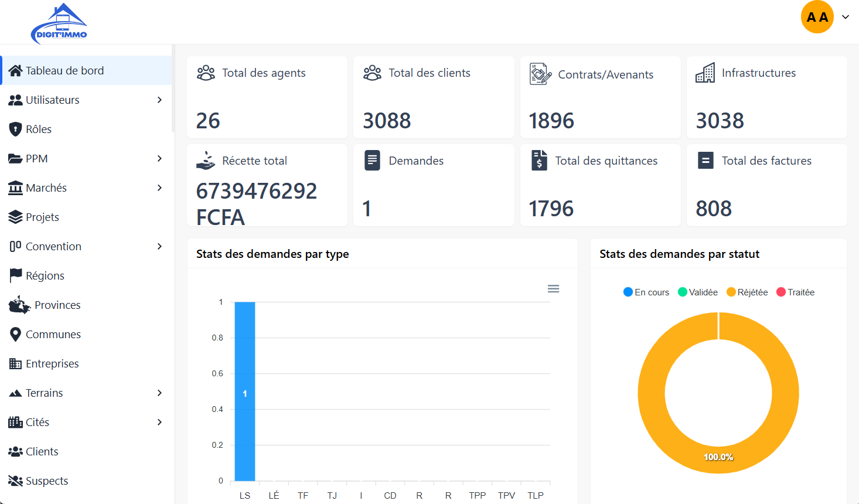
Task: Click the DIGIT'IMMO logo
Action: [x=59, y=23]
